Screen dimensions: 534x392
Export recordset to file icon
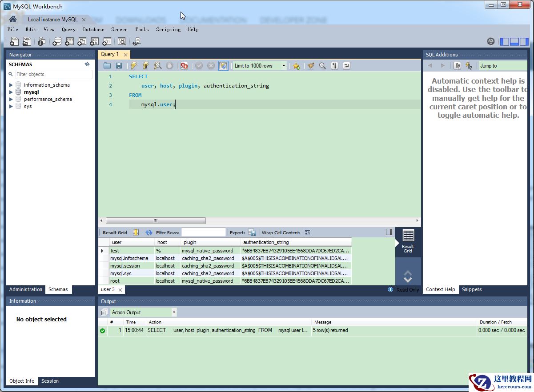(x=252, y=232)
